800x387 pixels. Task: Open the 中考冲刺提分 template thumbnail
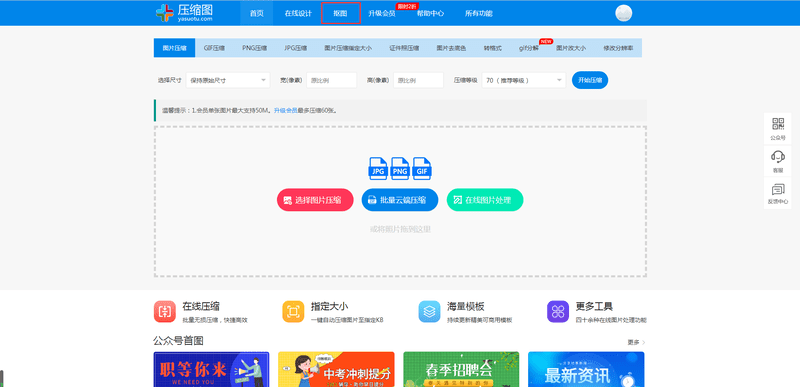[336, 369]
